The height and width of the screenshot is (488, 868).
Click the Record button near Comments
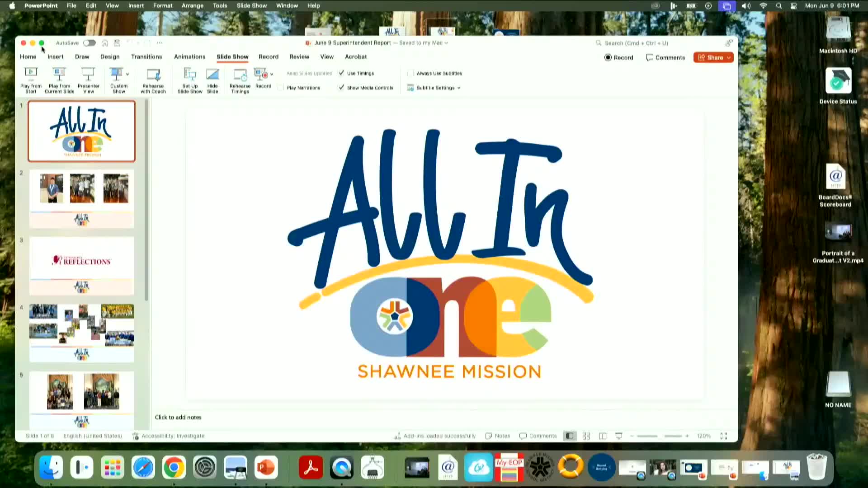click(618, 57)
